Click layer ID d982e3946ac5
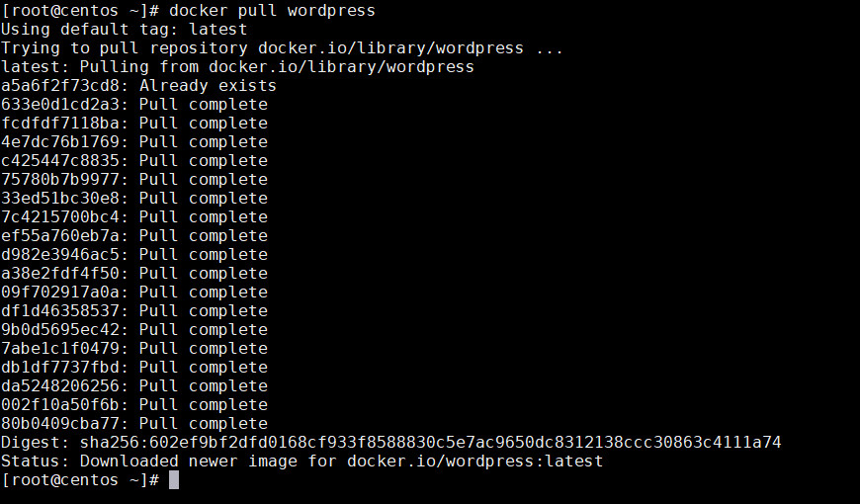The height and width of the screenshot is (504, 860). click(64, 255)
